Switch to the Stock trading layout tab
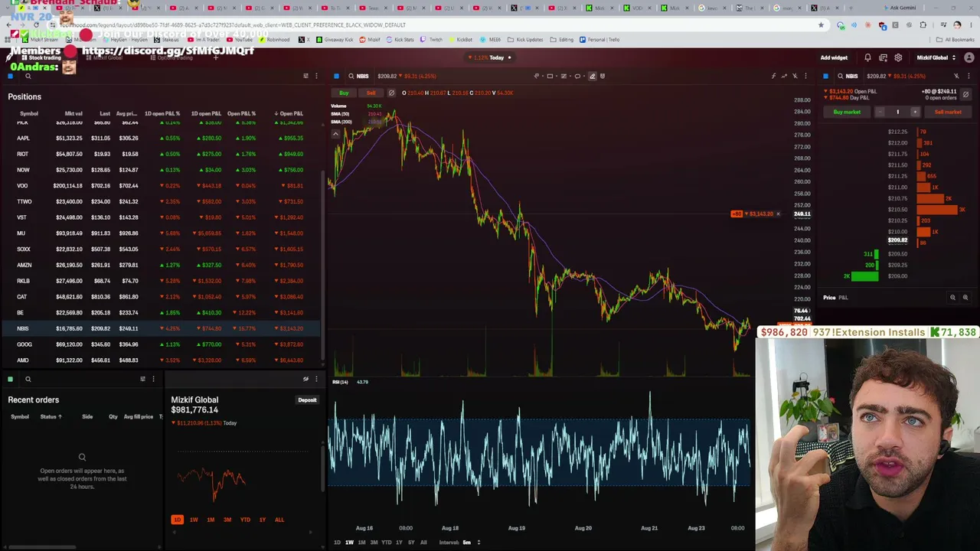This screenshot has width=980, height=551. [x=42, y=57]
